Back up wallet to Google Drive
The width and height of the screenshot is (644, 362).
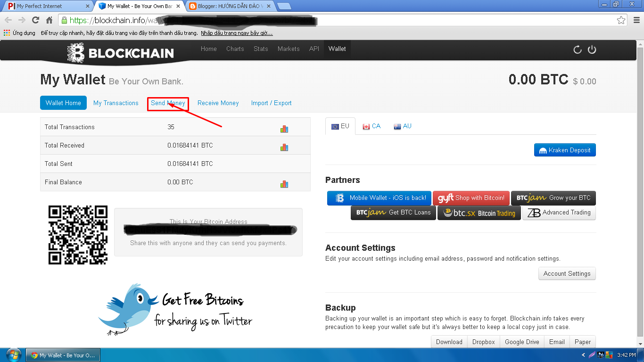pyautogui.click(x=522, y=342)
